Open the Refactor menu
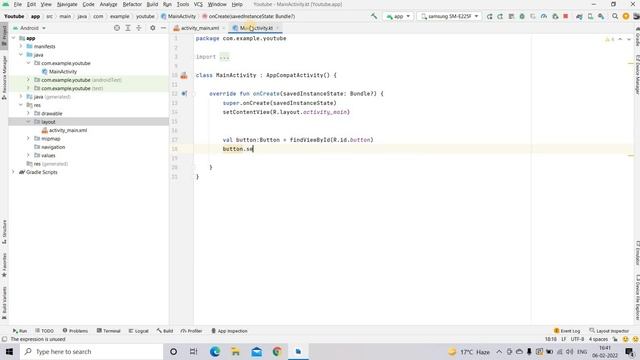 tap(132, 4)
